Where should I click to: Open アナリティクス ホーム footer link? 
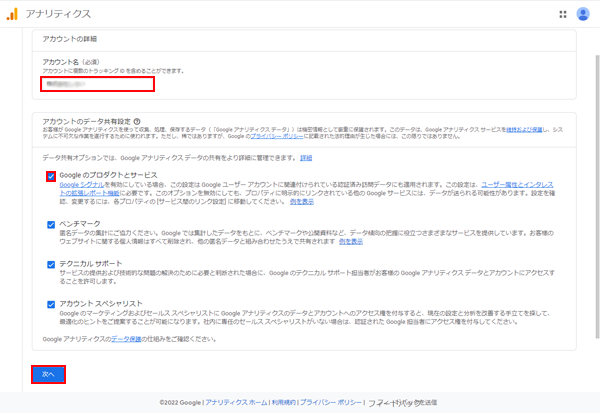[x=236, y=402]
